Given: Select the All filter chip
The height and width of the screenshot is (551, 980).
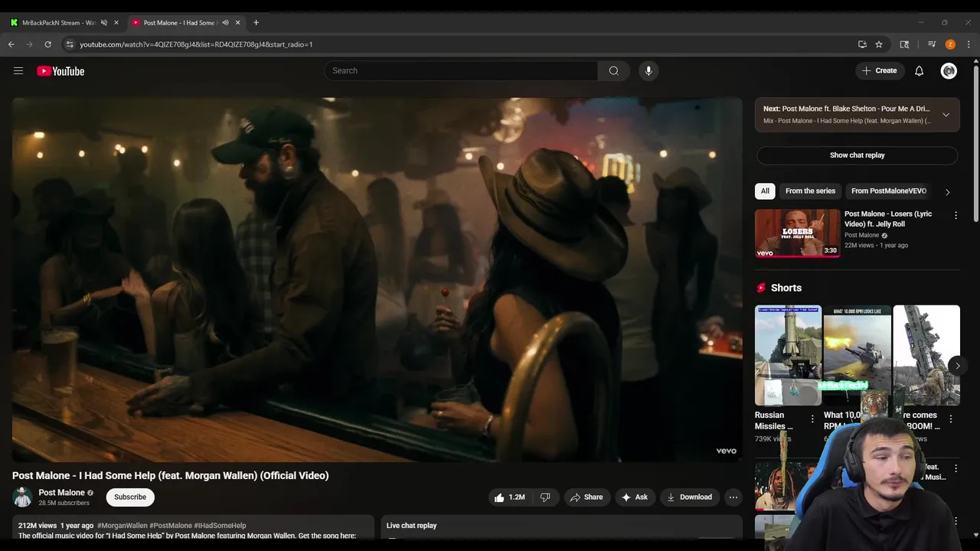Looking at the screenshot, I should point(765,191).
